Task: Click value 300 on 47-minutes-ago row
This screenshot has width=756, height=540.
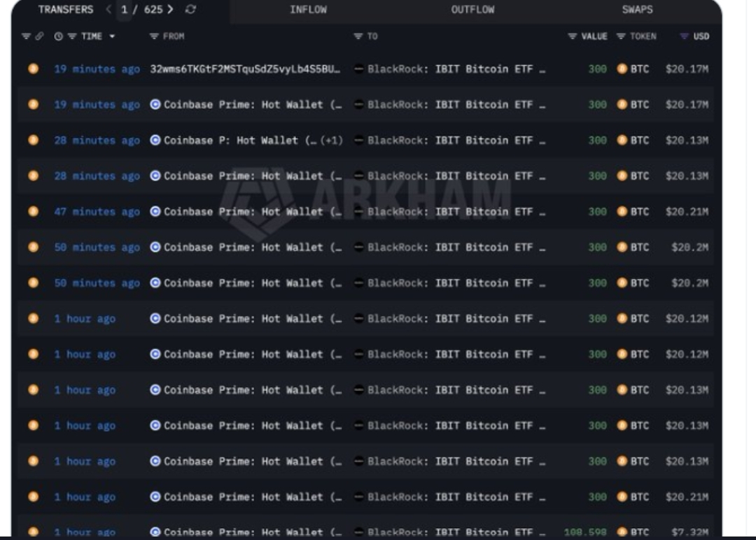Action: coord(597,211)
